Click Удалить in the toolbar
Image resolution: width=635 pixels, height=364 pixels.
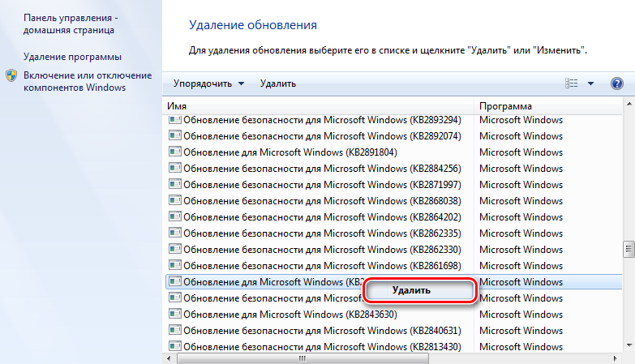tap(277, 84)
